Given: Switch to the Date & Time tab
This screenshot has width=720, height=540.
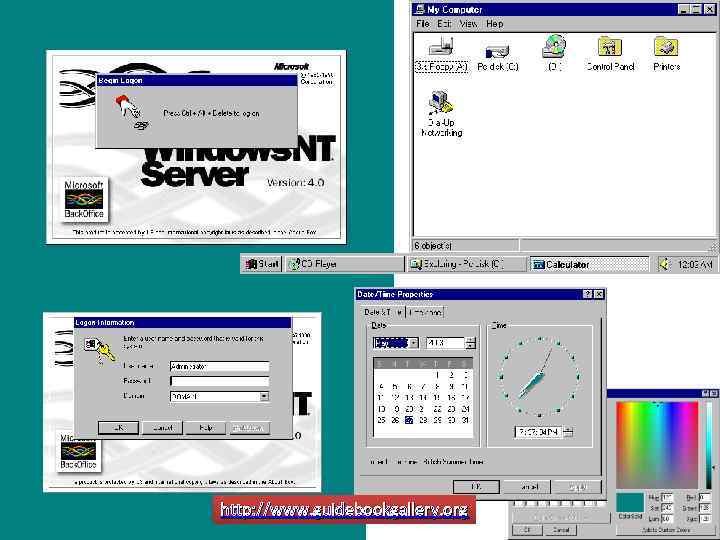Looking at the screenshot, I should click(x=383, y=312).
